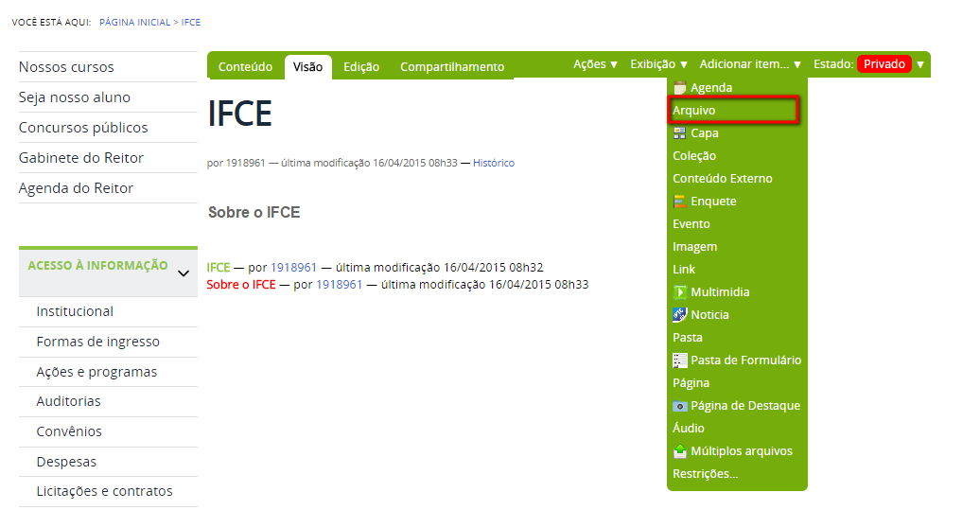The image size is (980, 510).
Task: Click the Acesso à Informação heading
Action: (97, 266)
